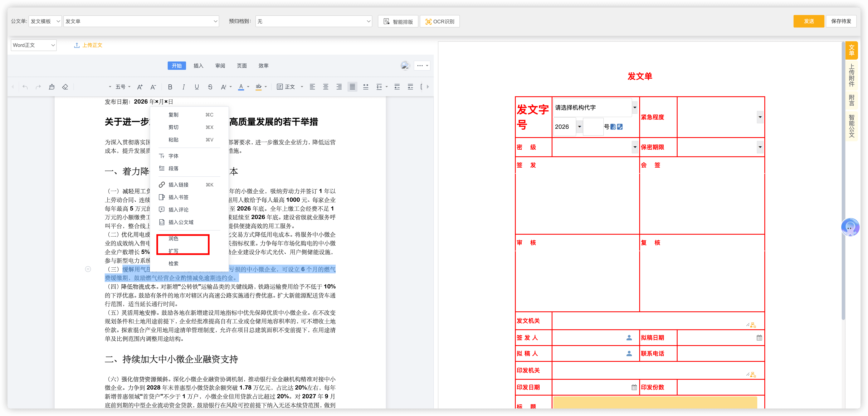The width and height of the screenshot is (868, 416).
Task: Toggle underline formatting
Action: pyautogui.click(x=197, y=87)
